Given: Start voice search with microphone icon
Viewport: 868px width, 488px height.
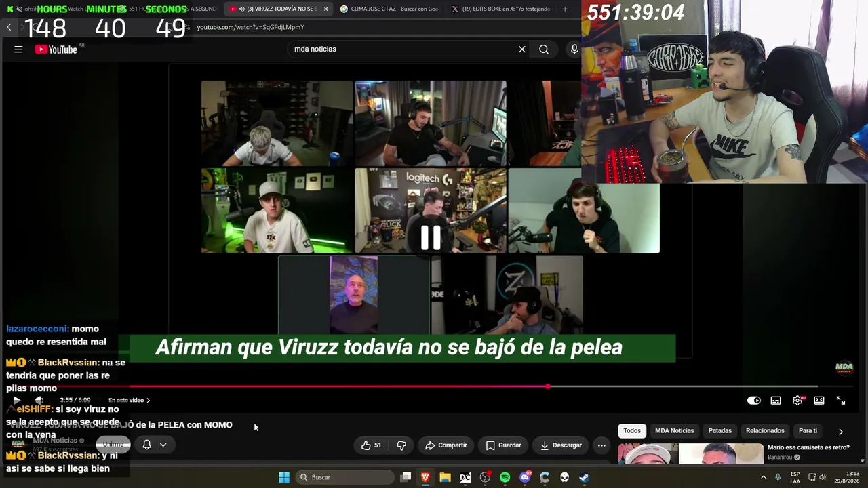Looking at the screenshot, I should pyautogui.click(x=574, y=49).
